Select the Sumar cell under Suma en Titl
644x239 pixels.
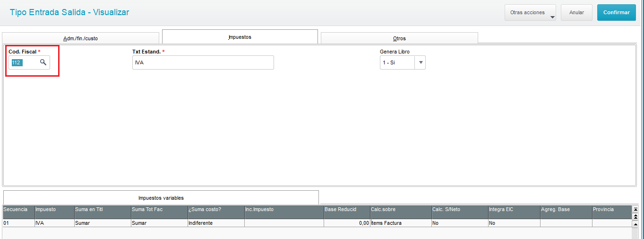[x=103, y=223]
